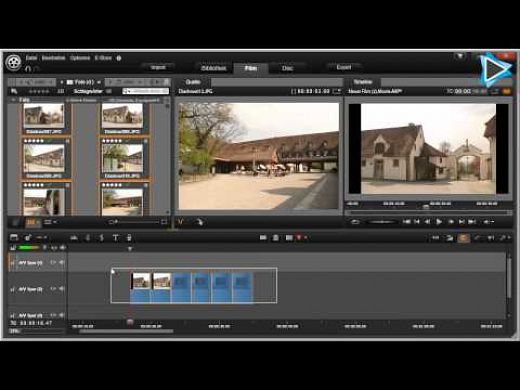
Task: Select the first photo clip on the timeline
Action: pos(140,287)
